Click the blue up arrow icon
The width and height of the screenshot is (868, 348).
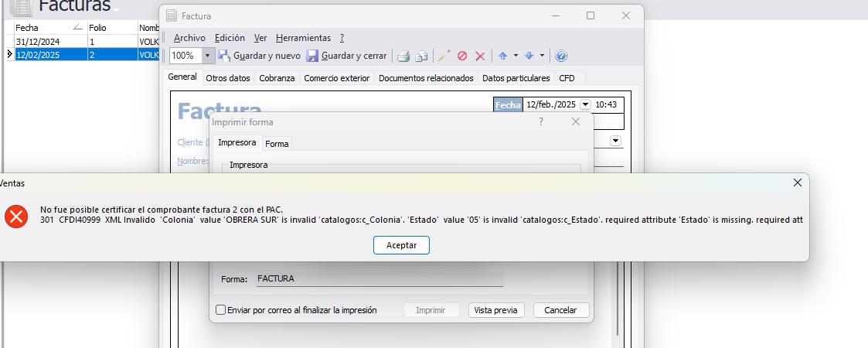tap(502, 56)
